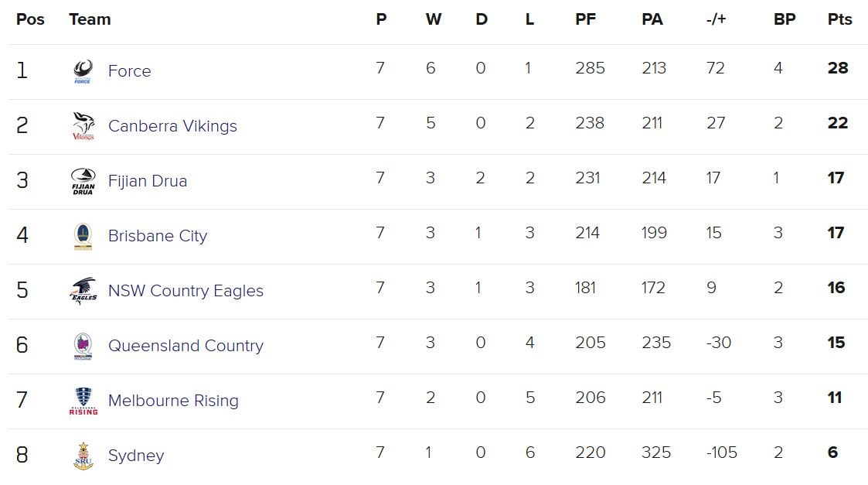Click the Brisbane City crest icon
The width and height of the screenshot is (868, 485).
83,236
